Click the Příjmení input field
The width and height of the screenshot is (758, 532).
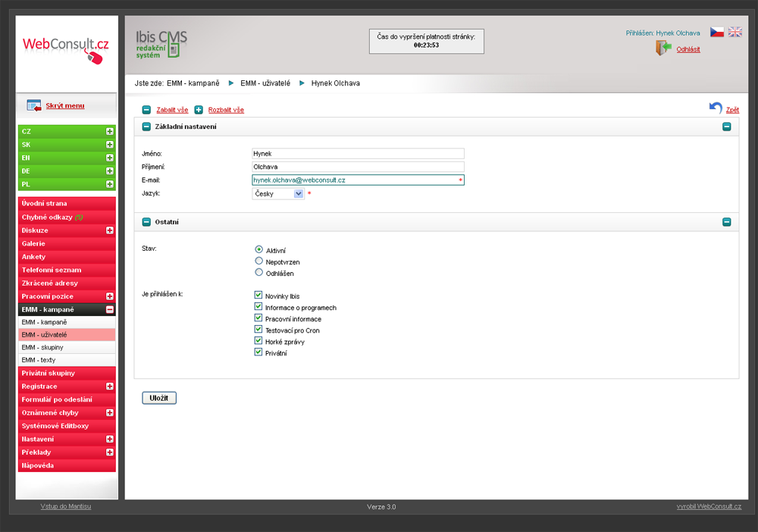(359, 167)
